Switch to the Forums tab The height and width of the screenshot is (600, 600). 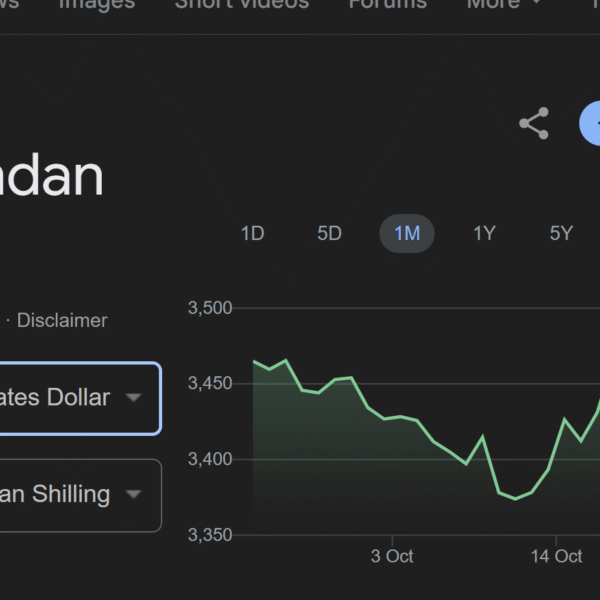click(x=387, y=4)
